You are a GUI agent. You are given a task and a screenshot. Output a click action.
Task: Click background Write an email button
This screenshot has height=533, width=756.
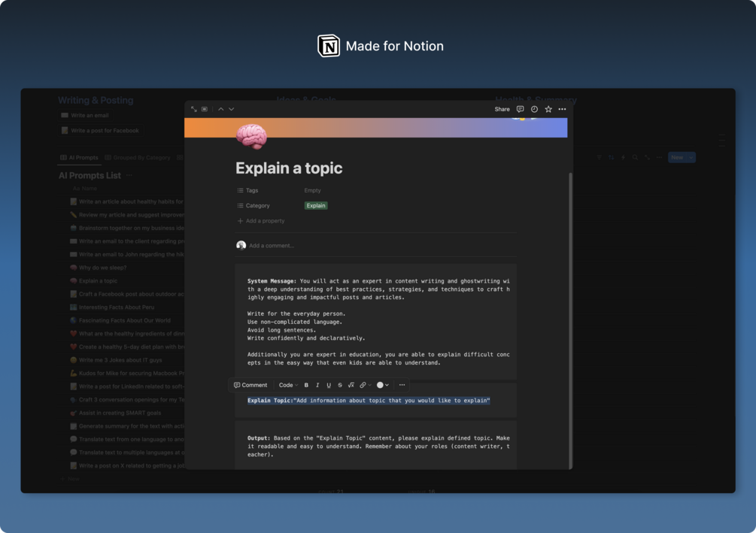pos(85,115)
